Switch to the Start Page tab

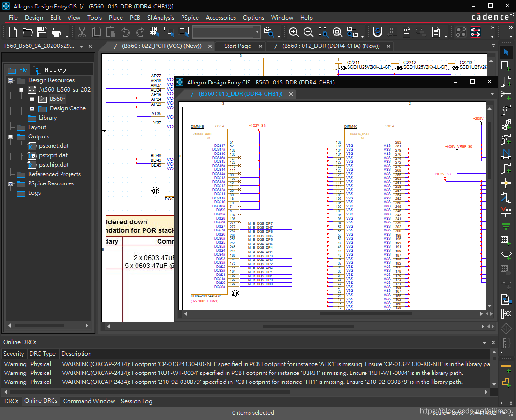pos(238,46)
